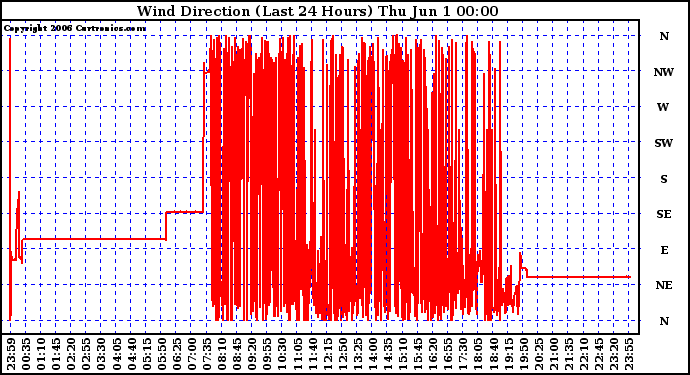Click the '14:00' time axis label
The height and width of the screenshot is (375, 690).
click(x=373, y=354)
